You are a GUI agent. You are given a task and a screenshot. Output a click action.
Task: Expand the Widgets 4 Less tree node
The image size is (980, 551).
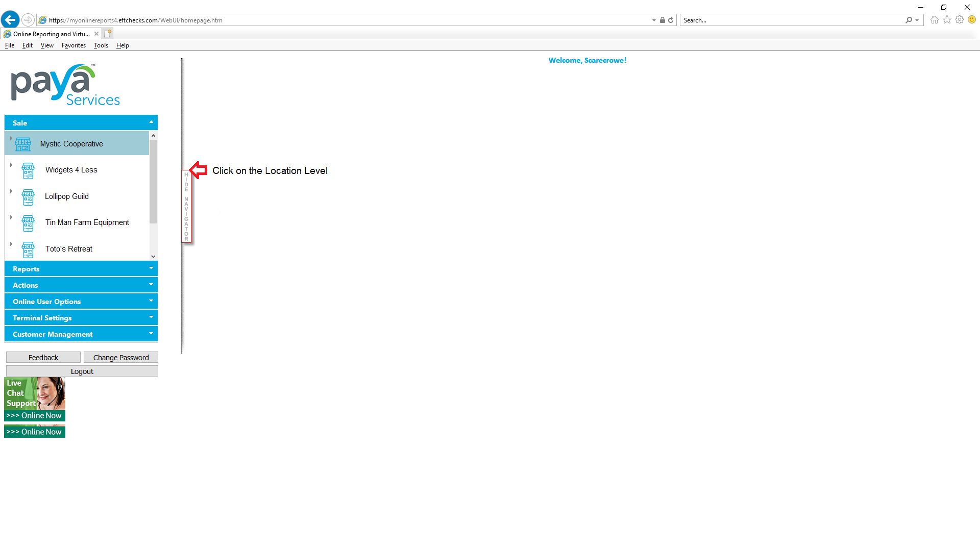[x=11, y=165]
